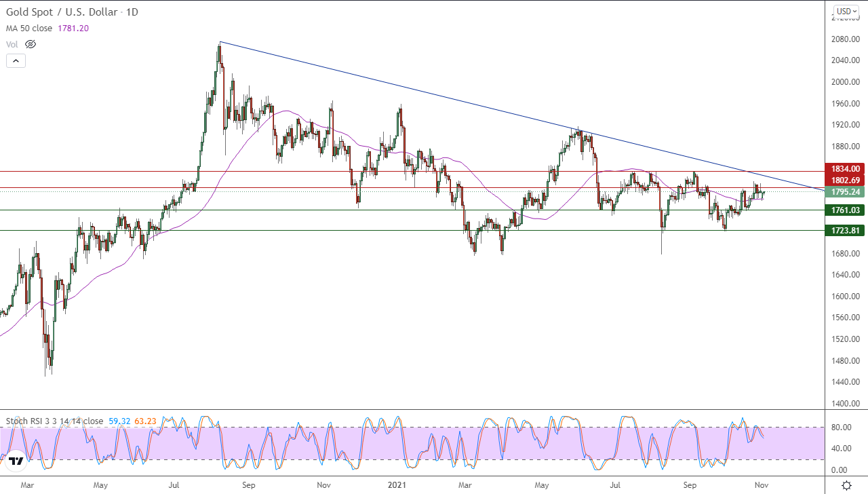Collapse the indicator legend chevron
The width and height of the screenshot is (868, 494).
[x=16, y=61]
